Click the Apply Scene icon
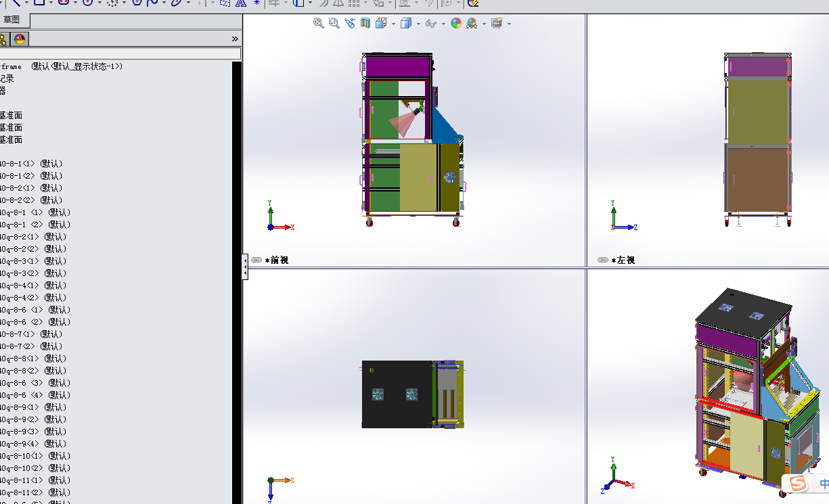This screenshot has height=504, width=829. click(472, 23)
